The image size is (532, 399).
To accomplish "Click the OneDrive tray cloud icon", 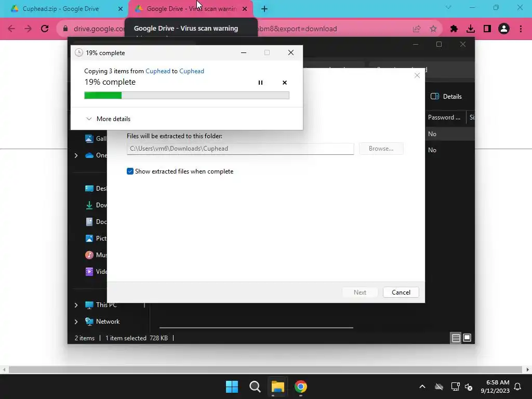I will pos(439,387).
